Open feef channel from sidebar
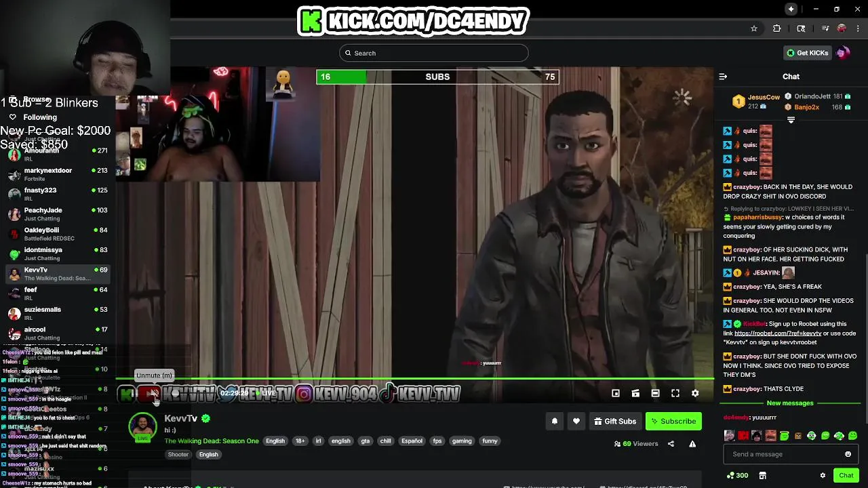Screen dimensions: 868x488 click(x=58, y=293)
